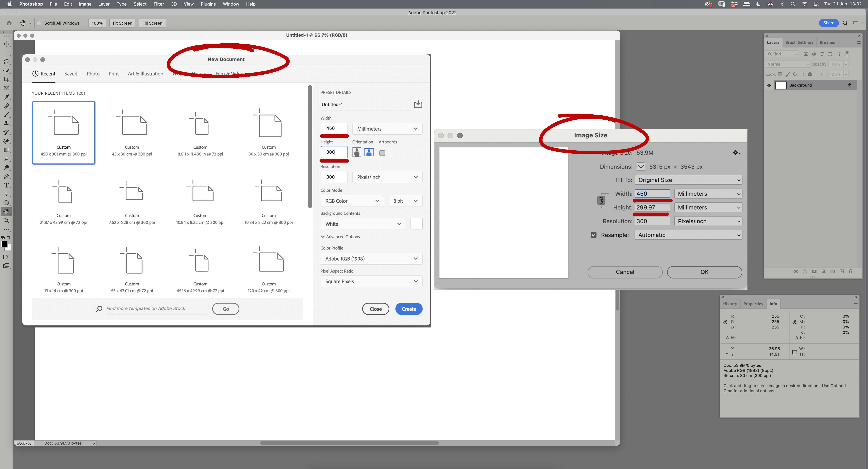Image resolution: width=868 pixels, height=469 pixels.
Task: Select the Zoom tool in toolbar
Action: (6, 220)
